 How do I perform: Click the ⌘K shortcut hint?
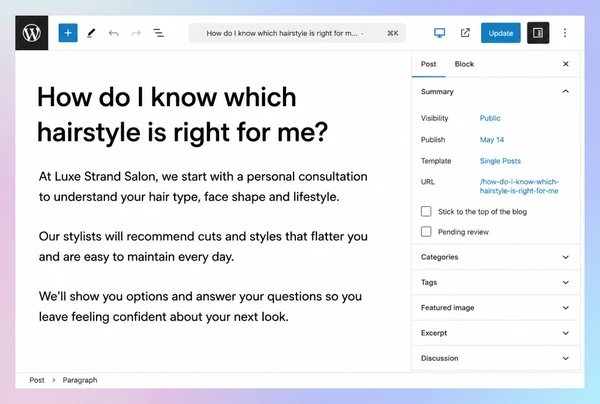tap(393, 33)
